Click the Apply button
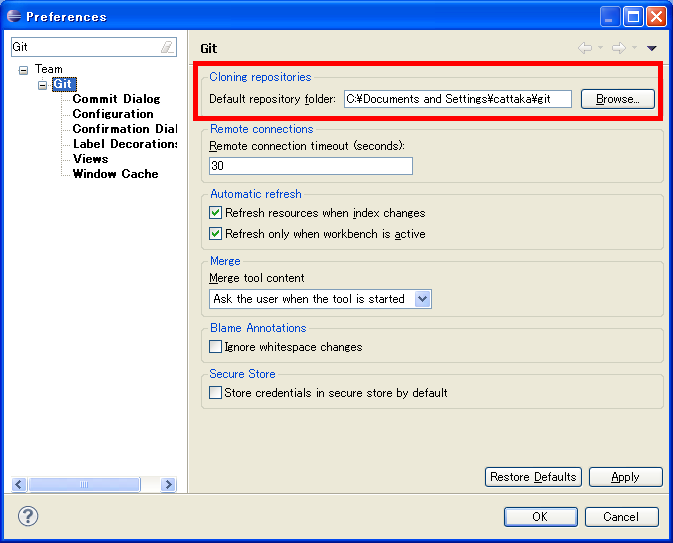The width and height of the screenshot is (673, 543). [625, 477]
